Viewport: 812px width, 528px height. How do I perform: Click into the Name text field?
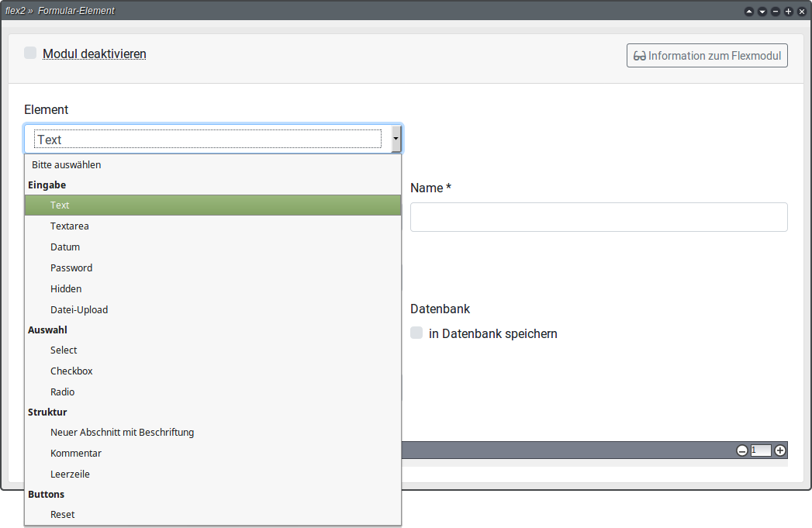click(x=598, y=217)
